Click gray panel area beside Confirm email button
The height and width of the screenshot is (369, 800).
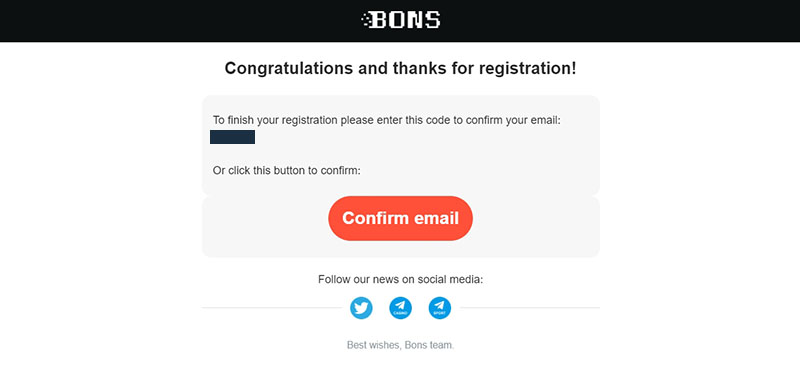click(x=536, y=227)
